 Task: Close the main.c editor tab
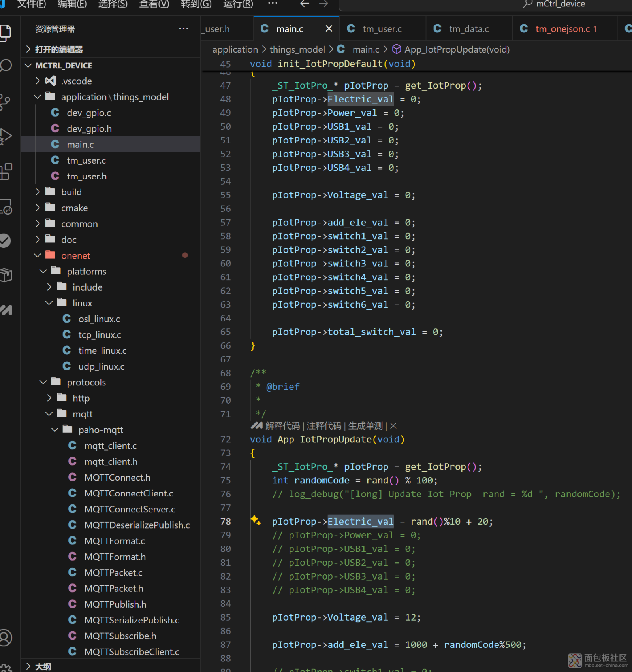[x=329, y=29]
